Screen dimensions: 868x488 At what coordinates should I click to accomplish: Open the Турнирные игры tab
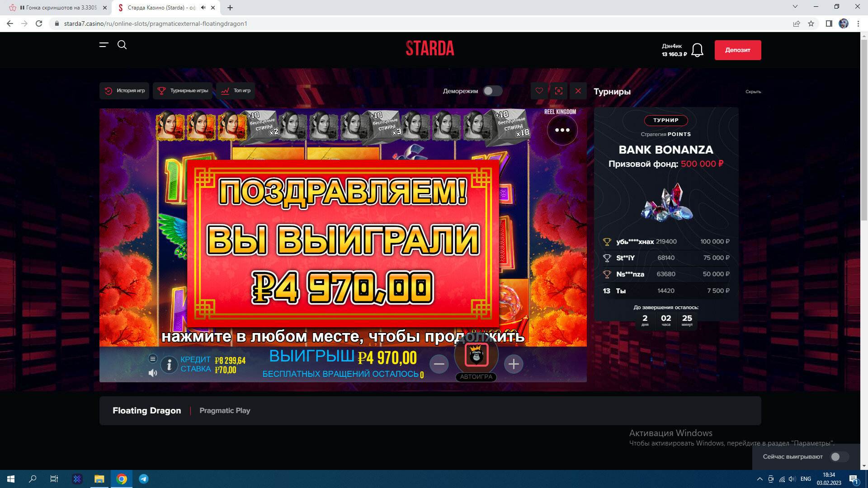[183, 91]
